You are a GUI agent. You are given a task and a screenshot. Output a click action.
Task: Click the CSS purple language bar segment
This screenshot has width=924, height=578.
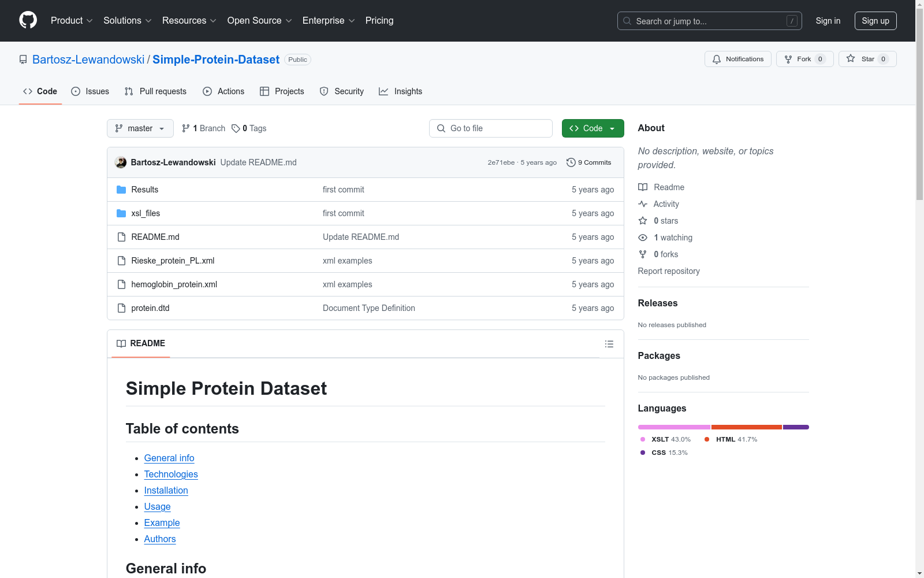click(796, 427)
